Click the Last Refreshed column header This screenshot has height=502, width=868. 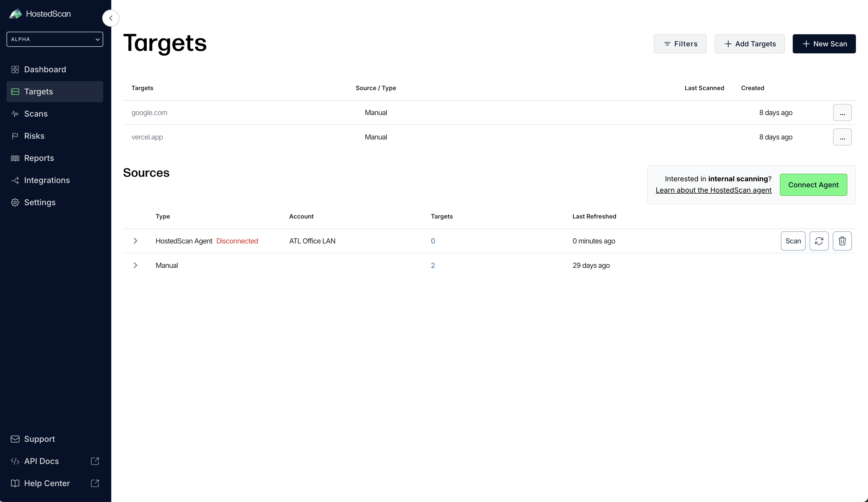tap(594, 216)
